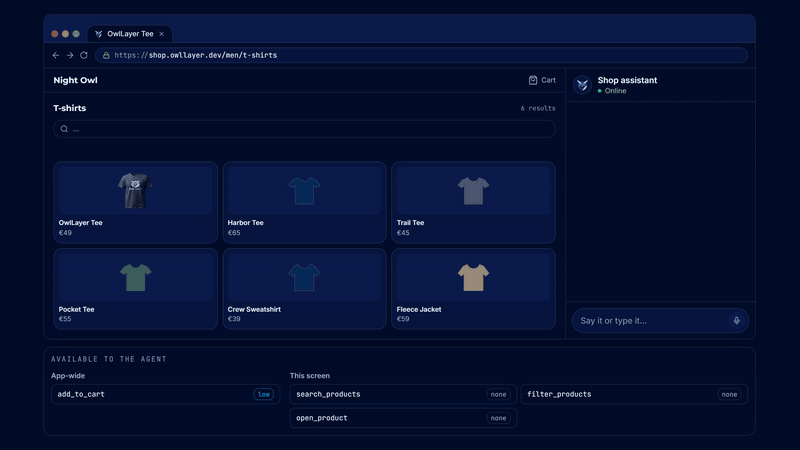800x450 pixels.
Task: Reload the page with the refresh icon
Action: pyautogui.click(x=84, y=55)
